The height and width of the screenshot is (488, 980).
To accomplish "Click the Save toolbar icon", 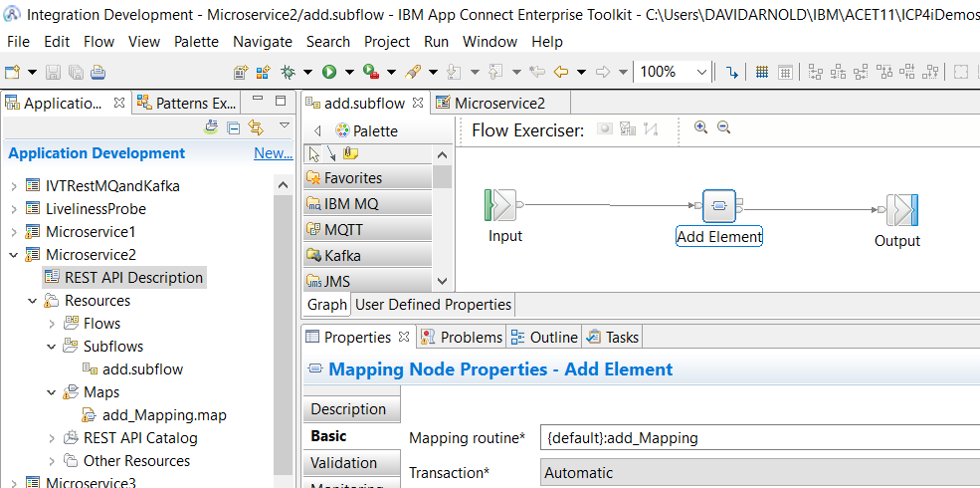I will 55,72.
